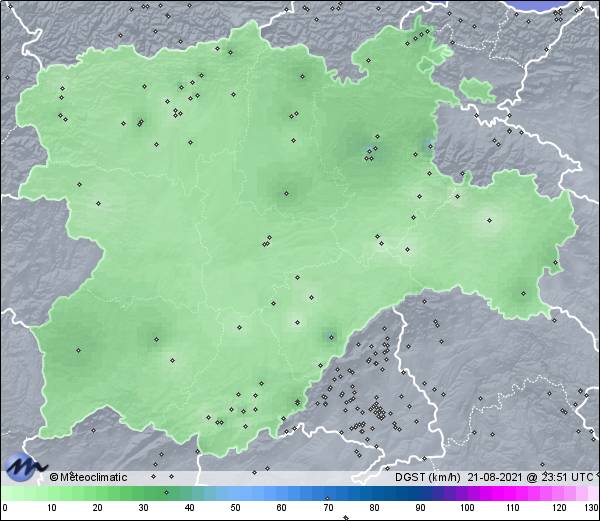Click the 70 label on the wind scale
The height and width of the screenshot is (521, 600).
tap(328, 508)
